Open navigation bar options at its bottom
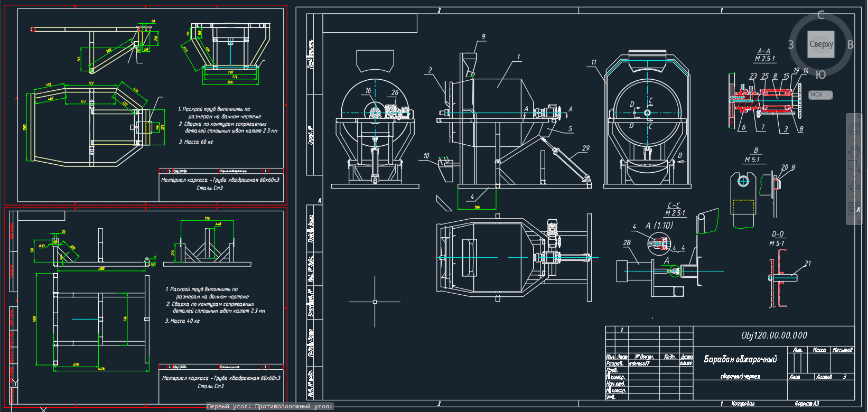 pos(859,221)
